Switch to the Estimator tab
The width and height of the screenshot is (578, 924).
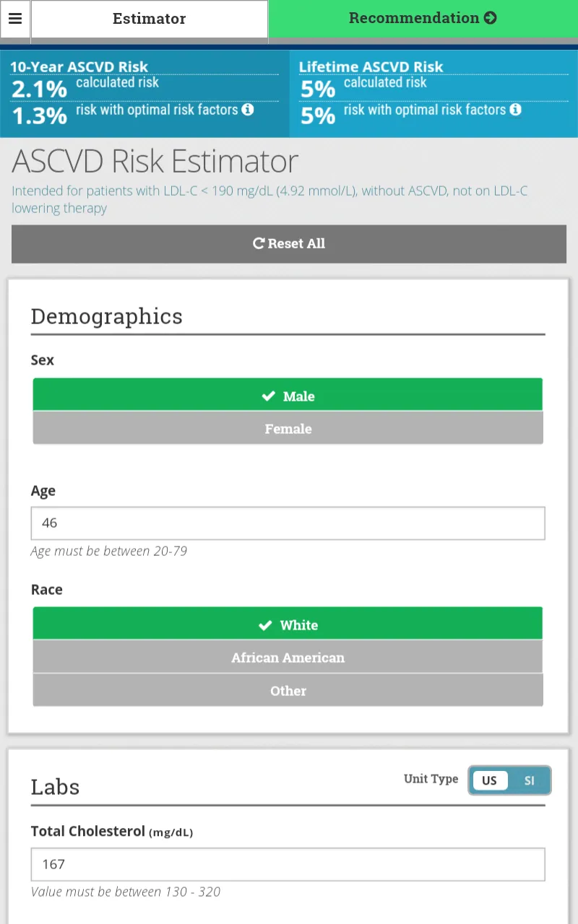(149, 19)
